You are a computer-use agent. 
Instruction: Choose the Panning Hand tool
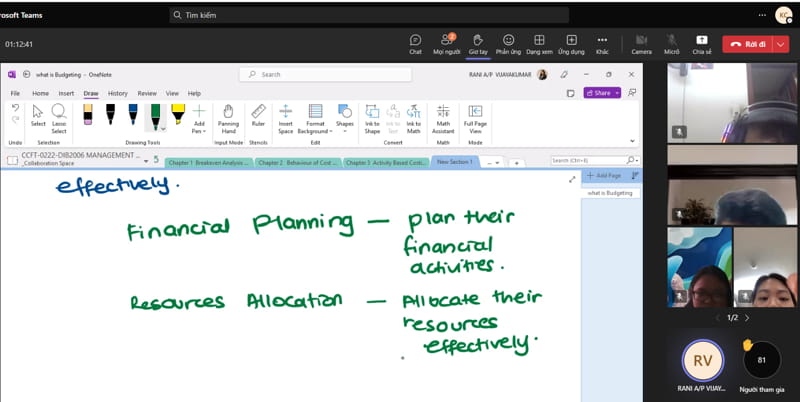(228, 118)
